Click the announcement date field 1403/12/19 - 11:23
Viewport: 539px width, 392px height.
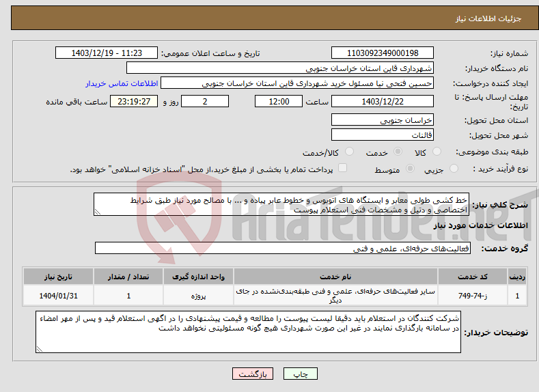click(107, 53)
